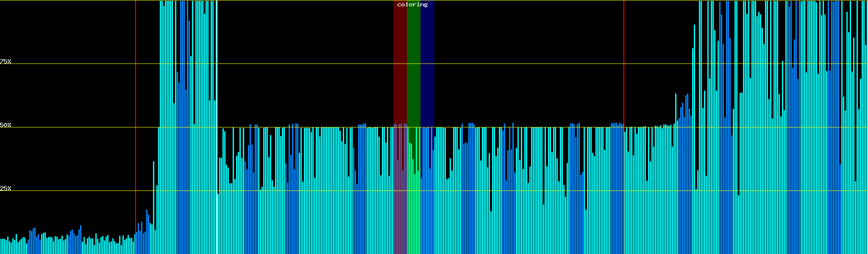This screenshot has height=254, width=868.
Task: Select the dark red coloring band
Action: pos(400,63)
